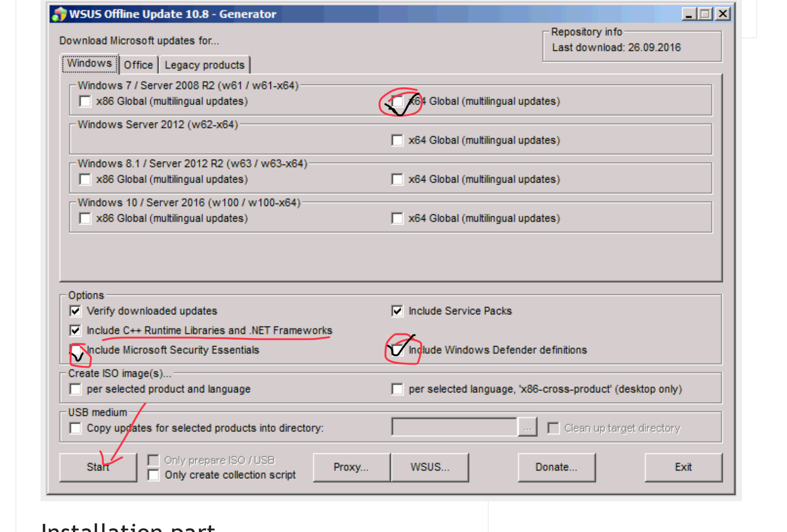Check Only create collection script
Screen dimensions: 787x532
pos(153,475)
